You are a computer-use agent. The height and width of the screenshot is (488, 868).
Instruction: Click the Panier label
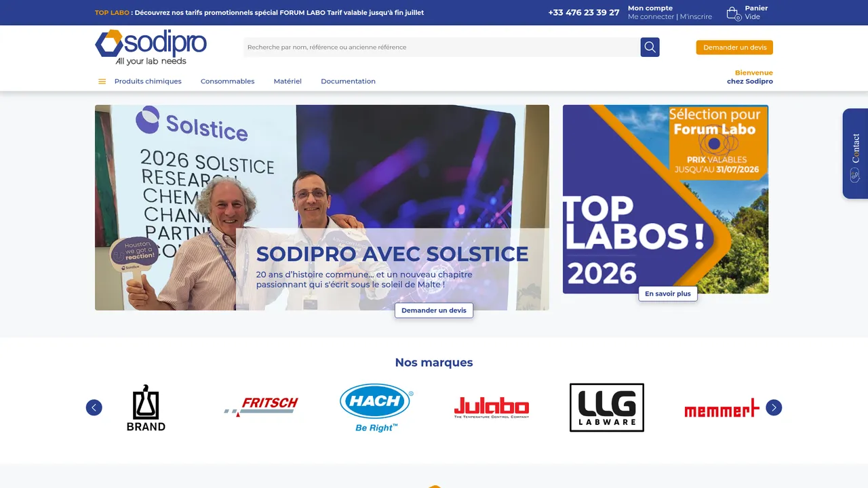point(756,8)
